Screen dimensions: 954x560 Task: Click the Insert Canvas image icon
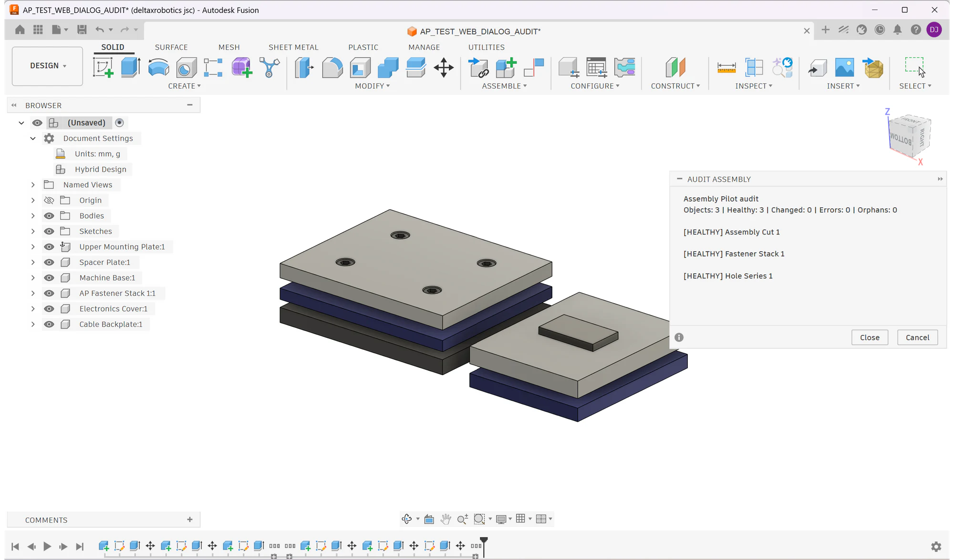844,67
